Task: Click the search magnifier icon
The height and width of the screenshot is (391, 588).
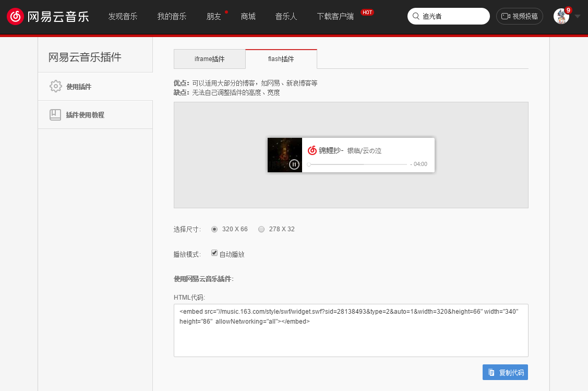Action: pyautogui.click(x=416, y=16)
